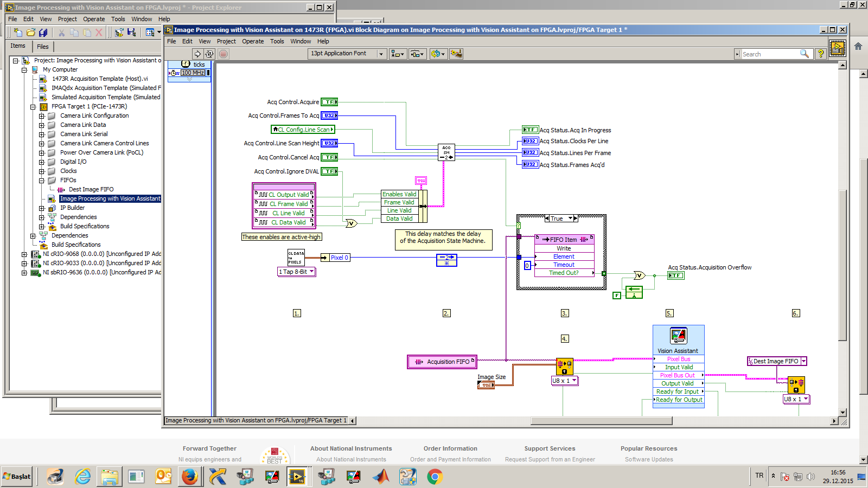Click the Cut scissors icon in Project Explorer
Viewport: 868px width, 488px height.
[x=61, y=33]
